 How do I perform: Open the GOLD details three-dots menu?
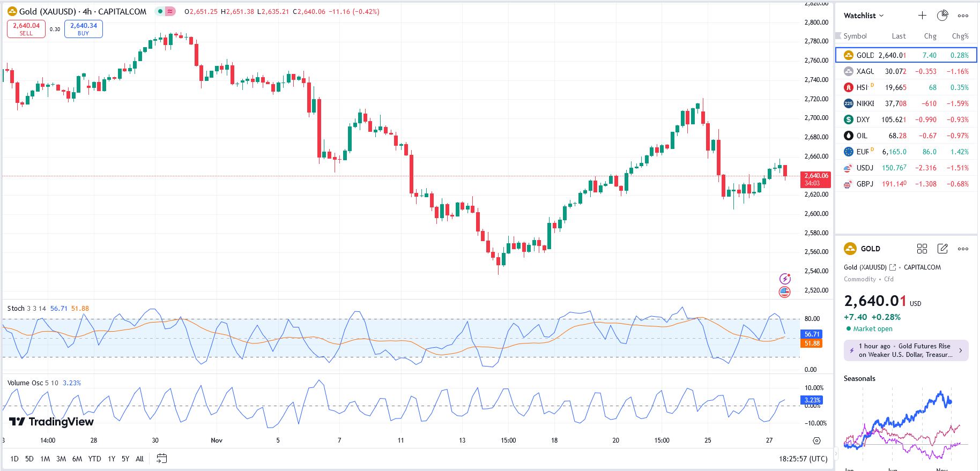pyautogui.click(x=963, y=249)
